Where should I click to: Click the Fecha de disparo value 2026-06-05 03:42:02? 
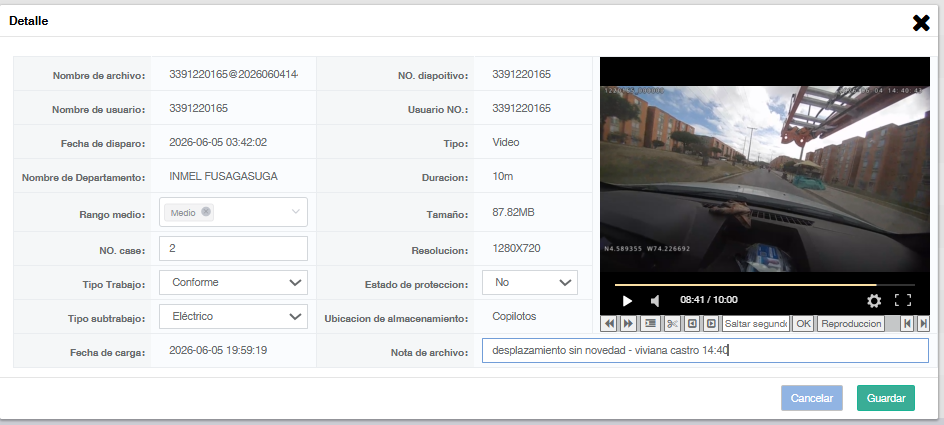[218, 143]
